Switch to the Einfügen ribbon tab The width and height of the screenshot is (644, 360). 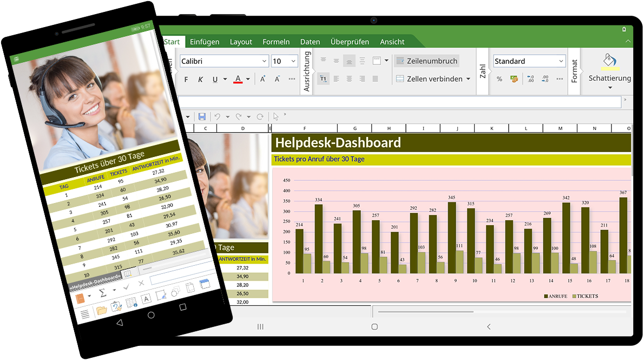point(205,42)
